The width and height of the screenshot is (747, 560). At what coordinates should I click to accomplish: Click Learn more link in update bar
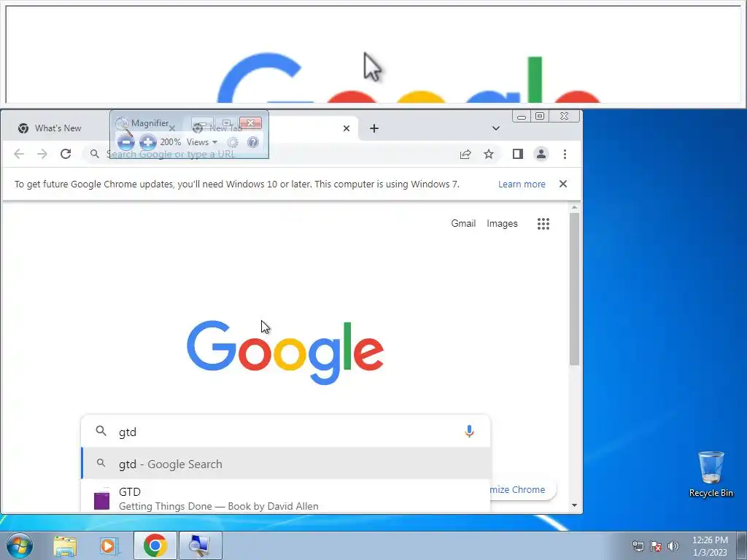coord(522,184)
